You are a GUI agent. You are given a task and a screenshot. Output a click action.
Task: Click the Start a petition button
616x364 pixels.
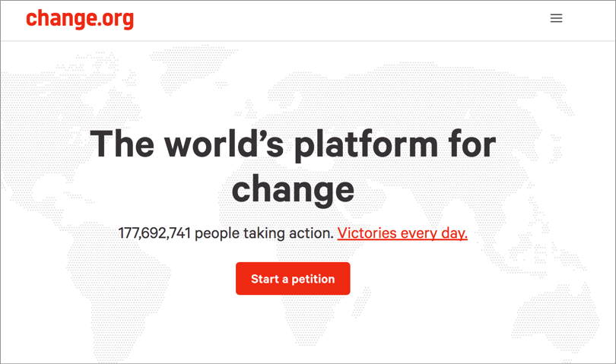tap(293, 278)
